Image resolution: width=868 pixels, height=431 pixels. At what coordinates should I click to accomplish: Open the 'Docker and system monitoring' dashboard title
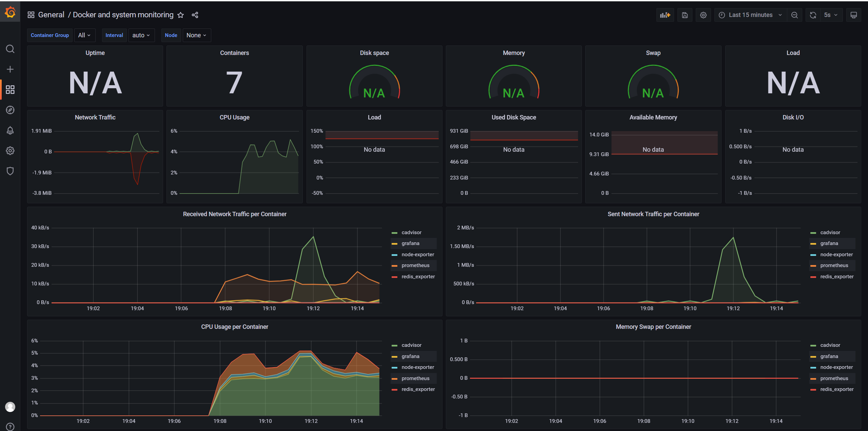[123, 15]
